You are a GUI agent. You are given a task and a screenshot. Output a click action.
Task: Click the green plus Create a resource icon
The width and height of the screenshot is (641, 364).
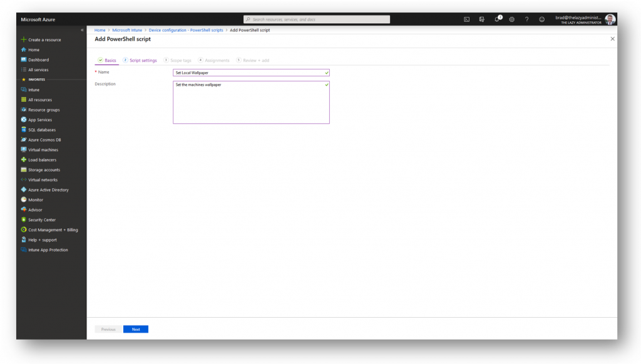24,39
